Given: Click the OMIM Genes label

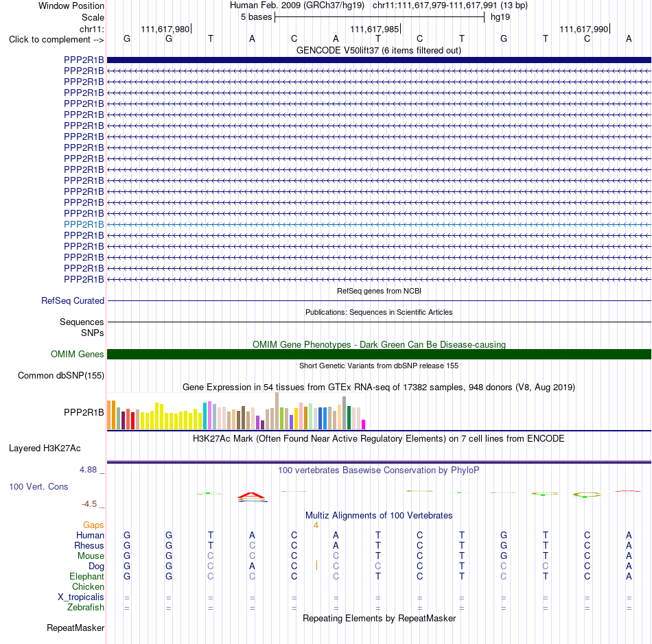Looking at the screenshot, I should tap(77, 354).
